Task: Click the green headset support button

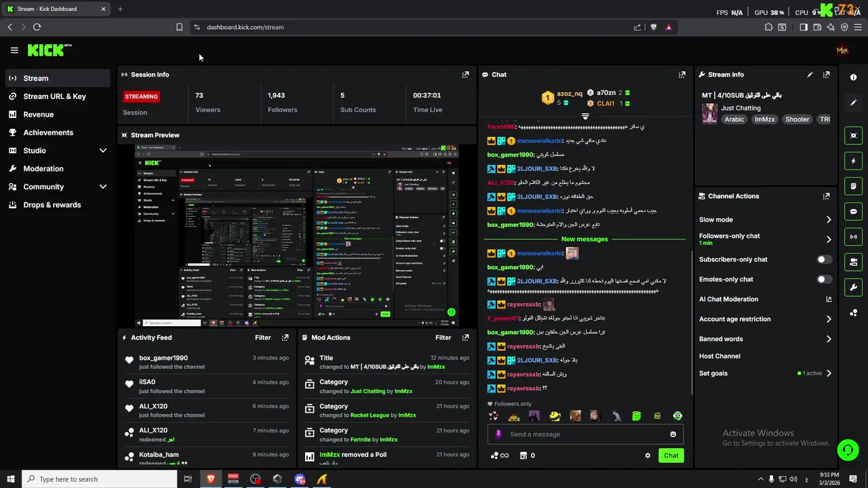Action: [x=846, y=450]
